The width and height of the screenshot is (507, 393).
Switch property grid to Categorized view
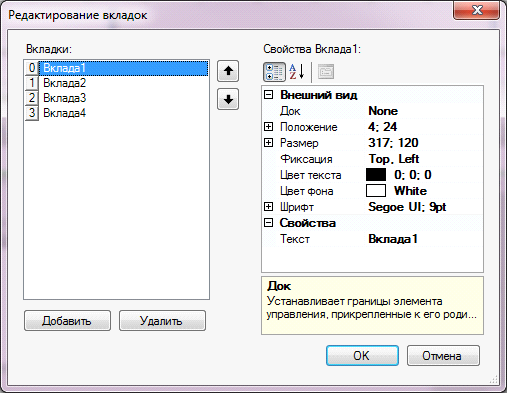point(274,72)
